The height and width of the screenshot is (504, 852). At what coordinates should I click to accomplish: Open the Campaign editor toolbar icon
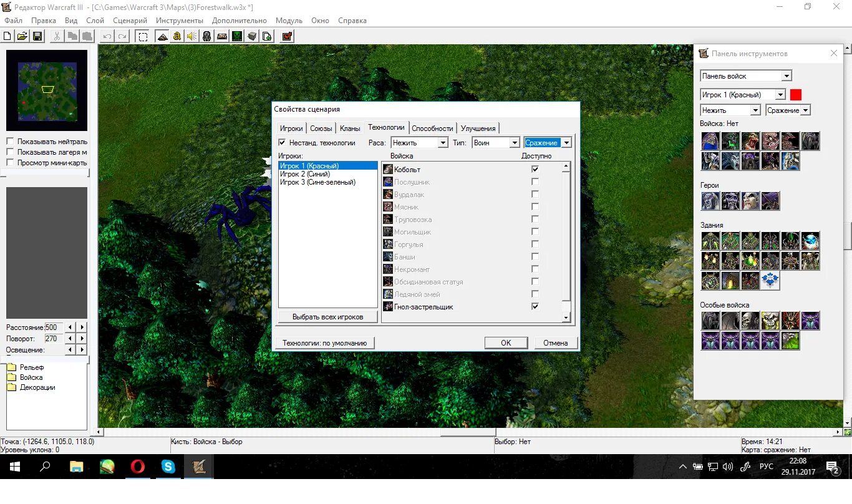(222, 36)
